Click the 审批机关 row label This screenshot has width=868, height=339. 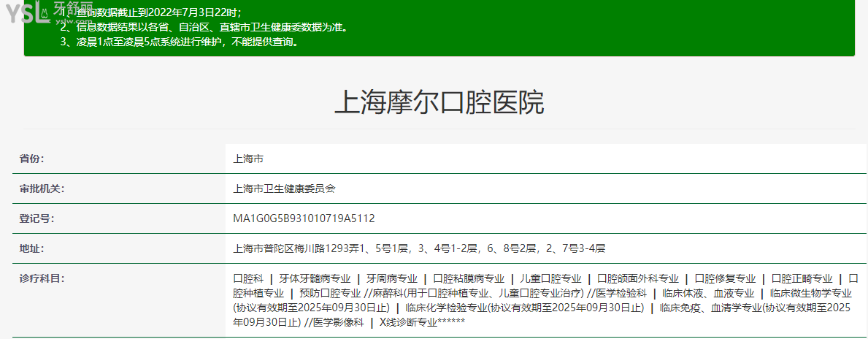tap(42, 188)
